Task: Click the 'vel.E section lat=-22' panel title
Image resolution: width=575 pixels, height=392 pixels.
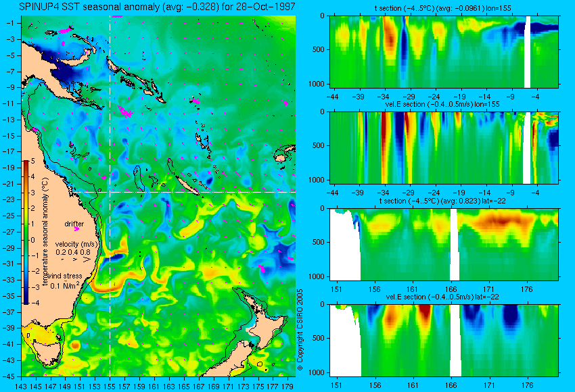Action: [442, 297]
